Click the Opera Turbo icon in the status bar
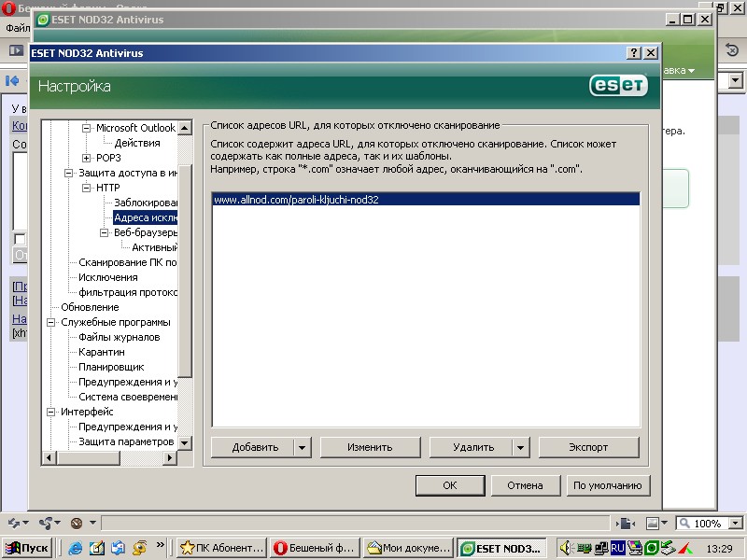Viewport: 747px width, 560px height. pyautogui.click(x=77, y=524)
